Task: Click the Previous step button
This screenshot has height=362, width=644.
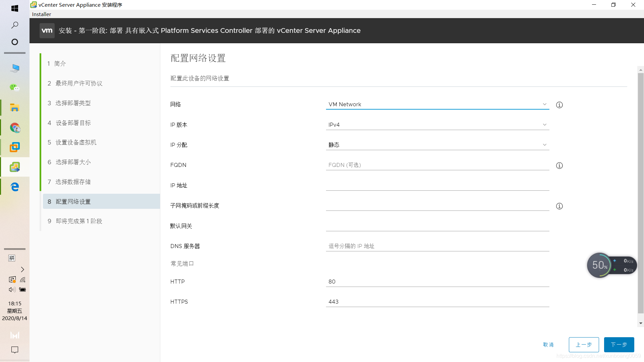Action: tap(584, 345)
